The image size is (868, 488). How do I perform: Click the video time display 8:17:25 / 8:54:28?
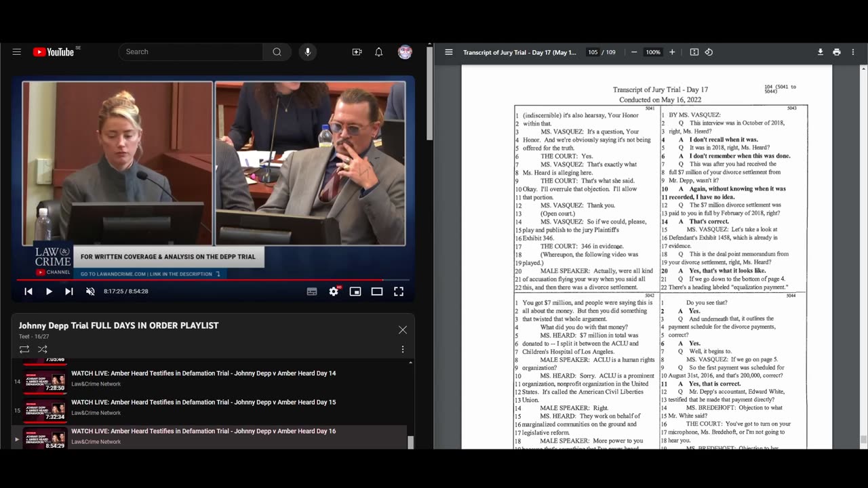[x=126, y=291]
